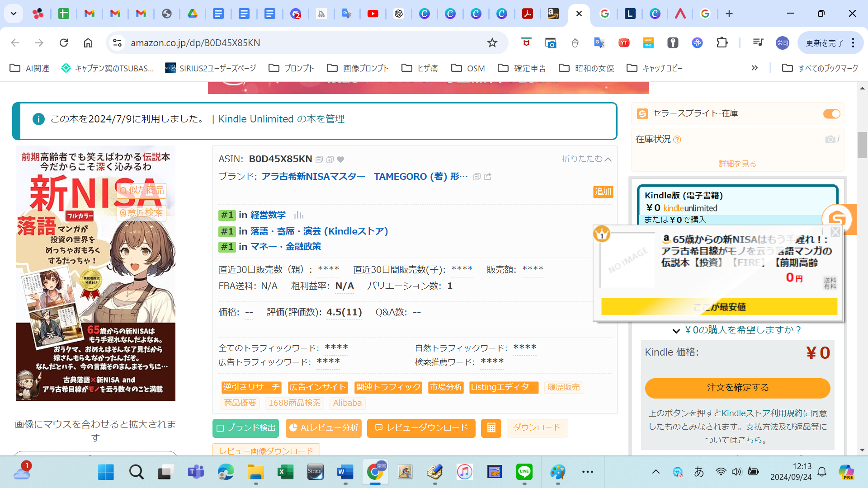868x488 pixels.
Task: Switch to the Adobe Acrobat PDF tab
Action: point(527,14)
